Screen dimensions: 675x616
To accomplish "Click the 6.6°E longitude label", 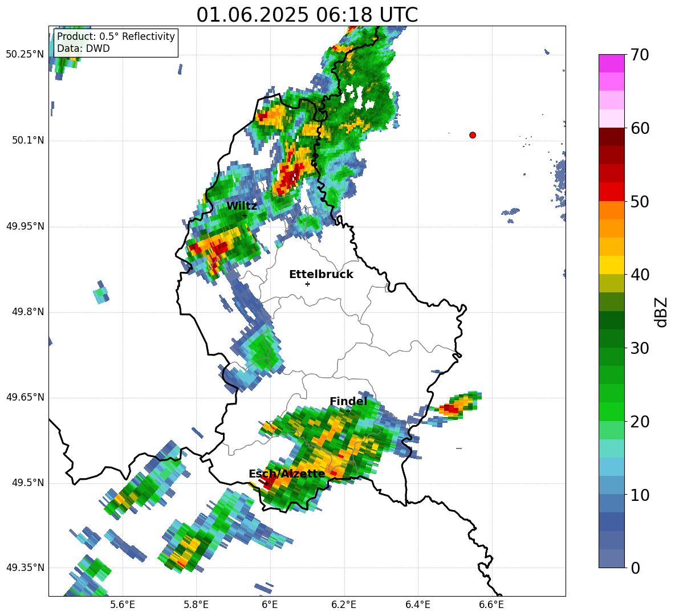I will pyautogui.click(x=491, y=605).
